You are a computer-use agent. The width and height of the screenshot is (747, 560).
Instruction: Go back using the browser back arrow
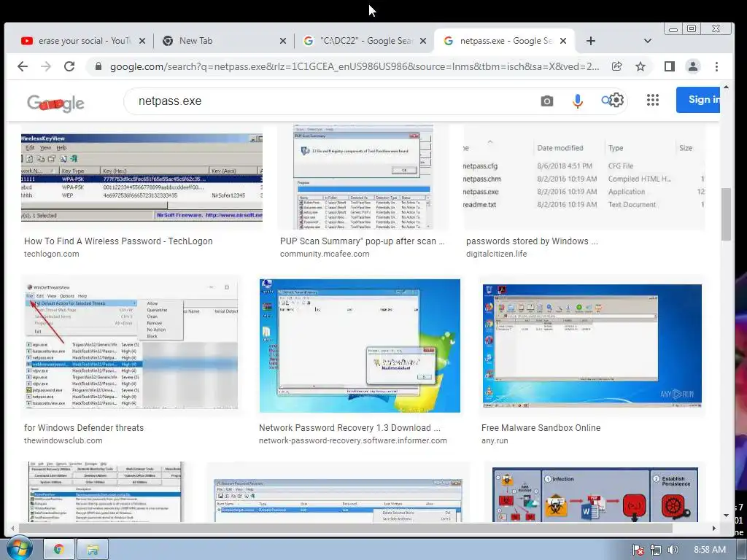23,66
